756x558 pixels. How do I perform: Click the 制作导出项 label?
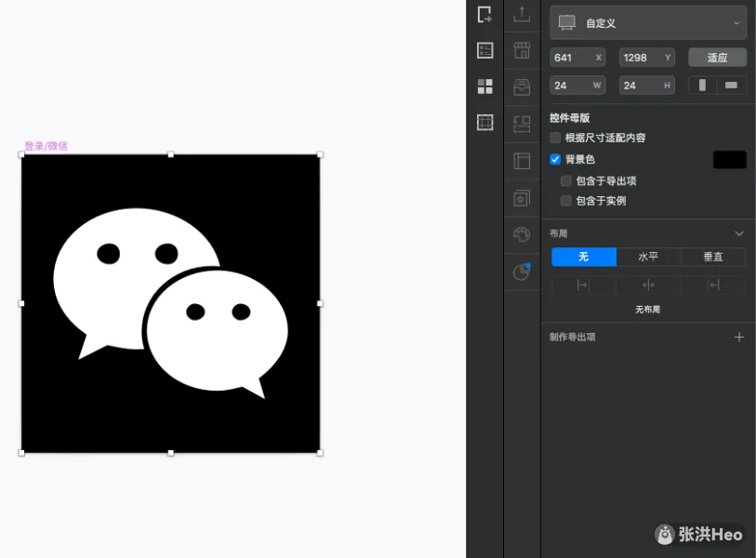pos(572,337)
